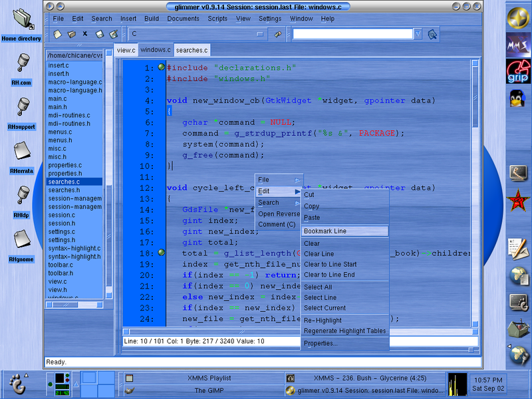Click the glimmer v0.9.14 taskbar button
The width and height of the screenshot is (532, 399).
[x=364, y=390]
